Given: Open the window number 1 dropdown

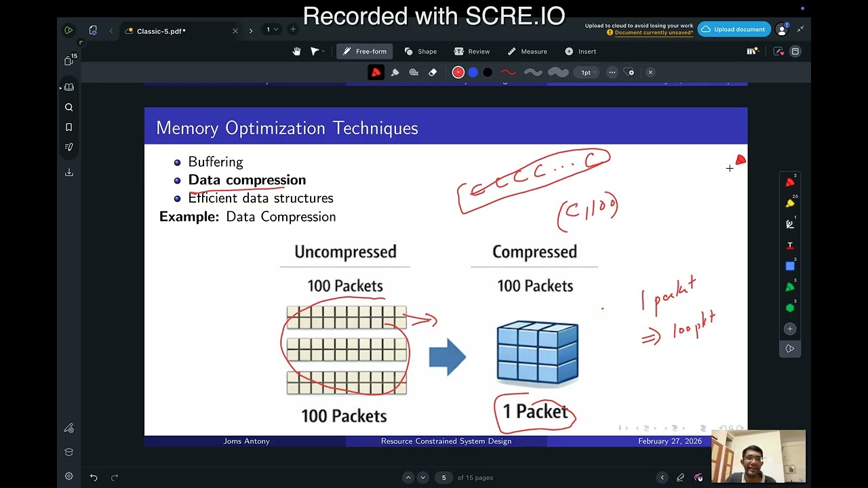Looking at the screenshot, I should point(271,30).
